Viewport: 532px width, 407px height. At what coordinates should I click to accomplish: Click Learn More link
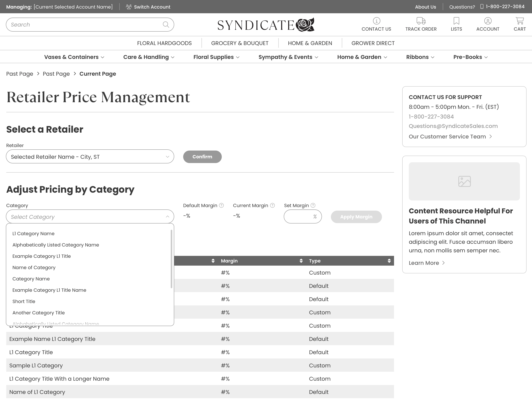tap(424, 263)
